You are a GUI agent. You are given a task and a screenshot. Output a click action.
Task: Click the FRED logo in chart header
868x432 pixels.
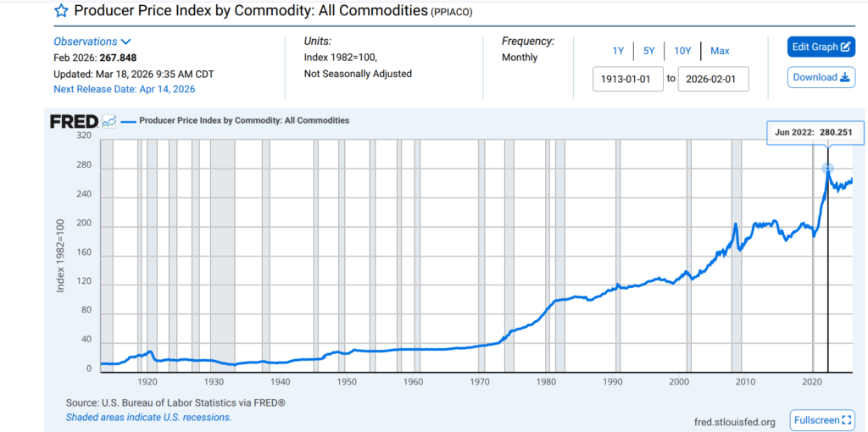[74, 121]
